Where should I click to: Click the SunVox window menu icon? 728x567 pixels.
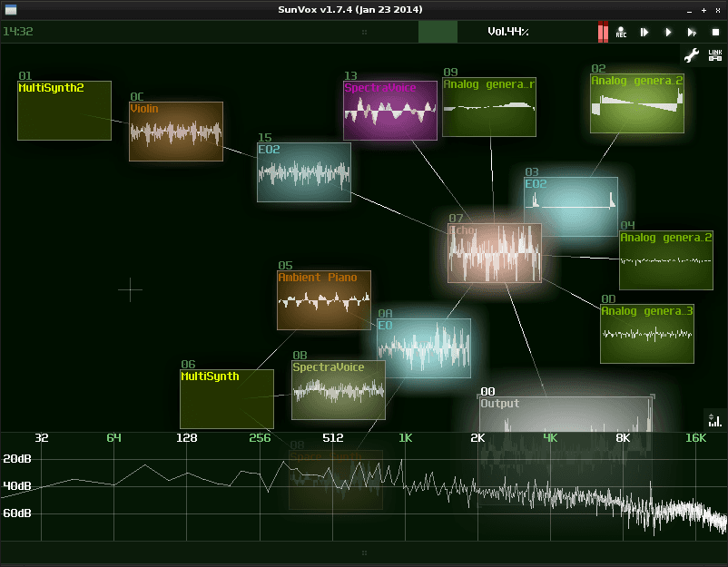11,9
